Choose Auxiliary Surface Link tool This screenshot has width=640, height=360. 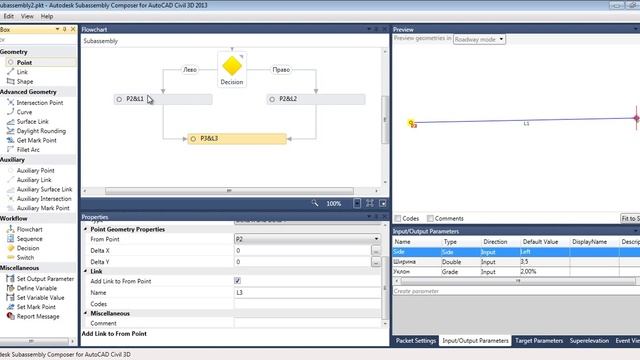pyautogui.click(x=44, y=189)
